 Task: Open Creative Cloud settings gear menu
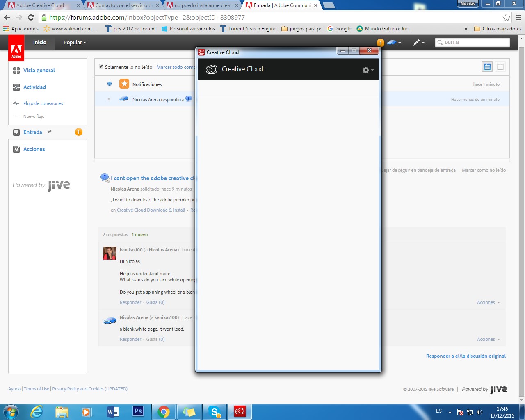click(368, 70)
